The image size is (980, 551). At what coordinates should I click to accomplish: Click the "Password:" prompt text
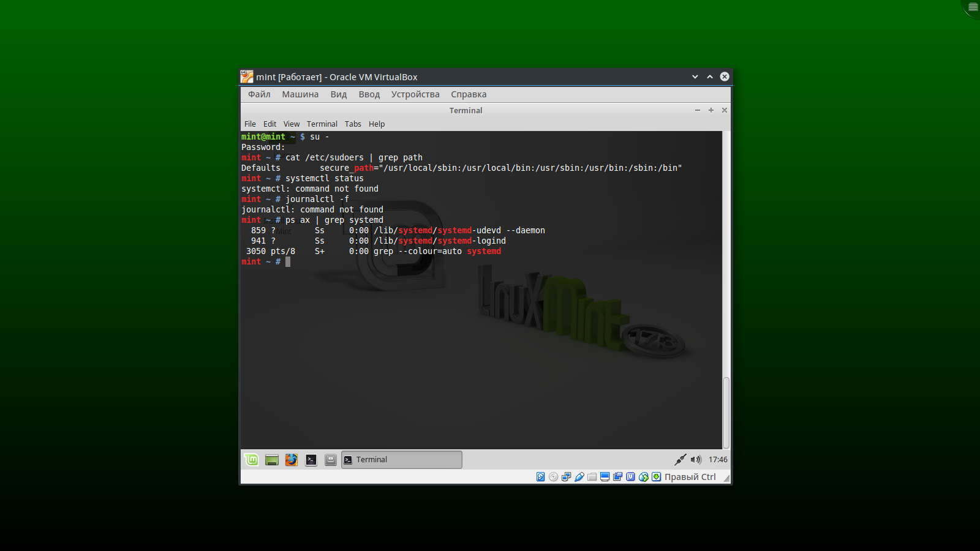coord(263,147)
